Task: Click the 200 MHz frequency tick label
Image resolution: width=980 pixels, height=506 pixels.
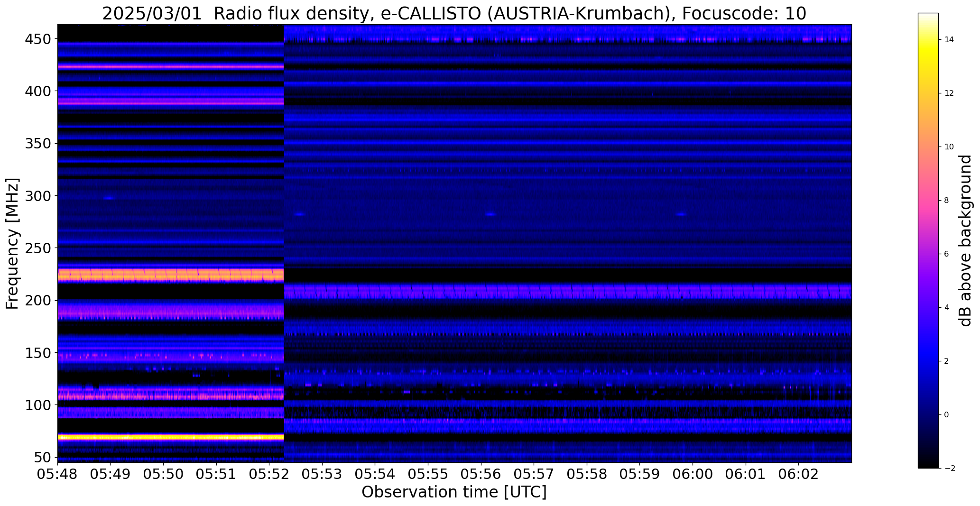Action: point(37,301)
